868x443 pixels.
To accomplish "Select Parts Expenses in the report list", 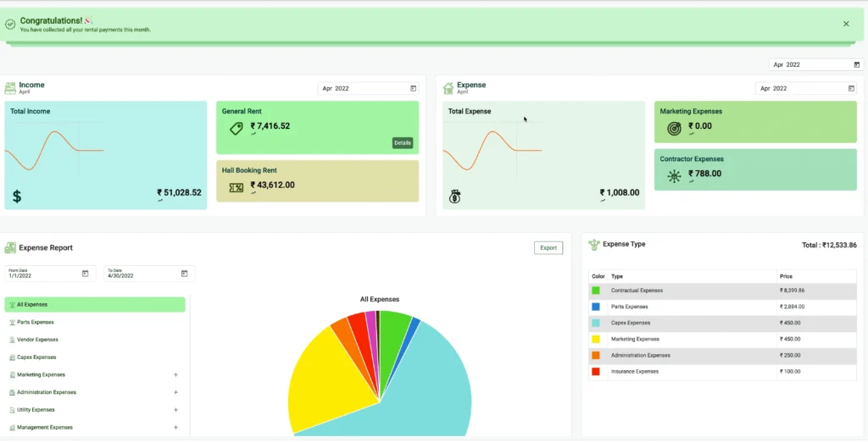I will 95,323.
